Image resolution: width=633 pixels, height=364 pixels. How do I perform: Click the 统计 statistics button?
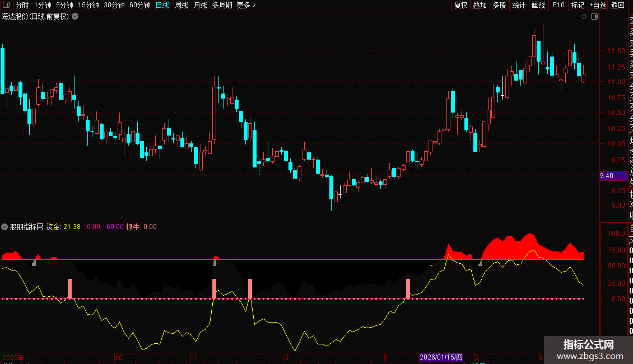(519, 5)
